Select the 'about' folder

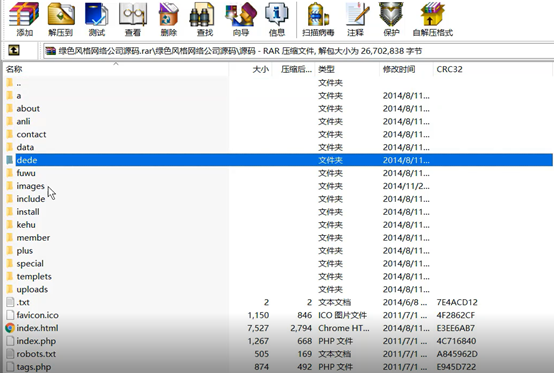click(x=28, y=108)
